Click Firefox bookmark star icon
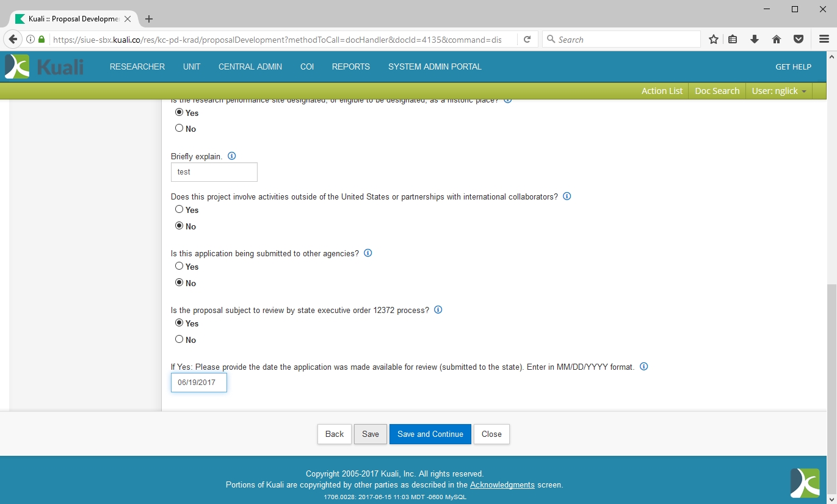Screen dimensions: 837x504 [x=713, y=39]
